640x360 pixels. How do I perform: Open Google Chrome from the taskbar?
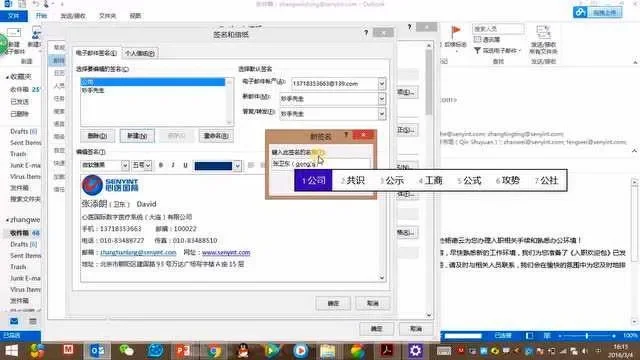click(213, 351)
